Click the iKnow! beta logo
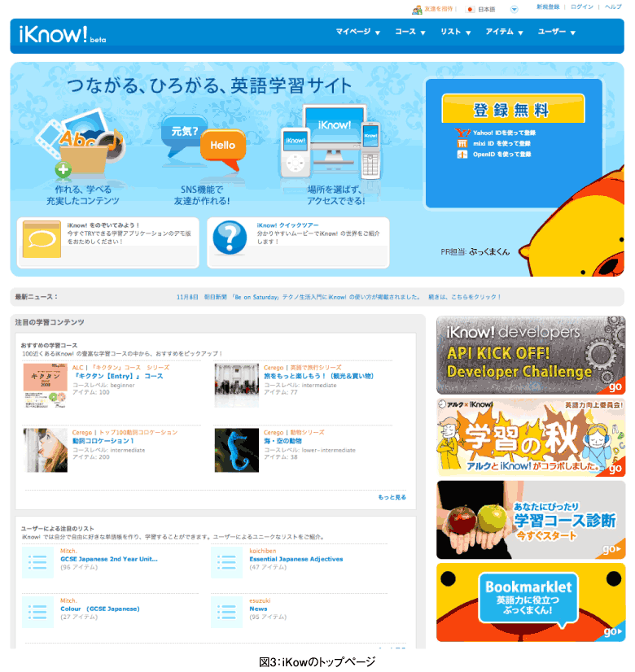Viewport: 635px width, 672px height. pyautogui.click(x=62, y=34)
